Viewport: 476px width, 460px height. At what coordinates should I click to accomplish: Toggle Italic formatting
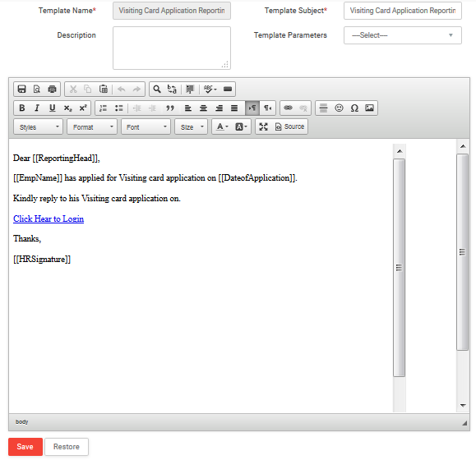[x=37, y=108]
